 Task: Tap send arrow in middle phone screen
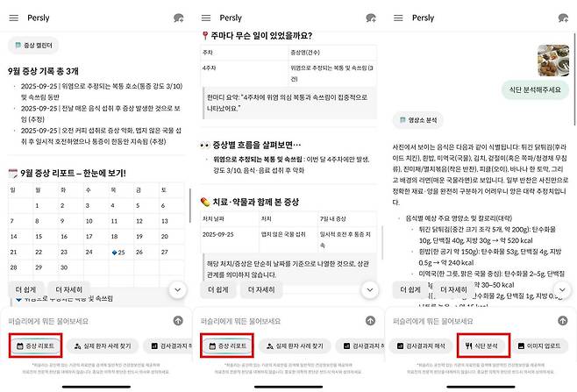pyautogui.click(x=370, y=321)
